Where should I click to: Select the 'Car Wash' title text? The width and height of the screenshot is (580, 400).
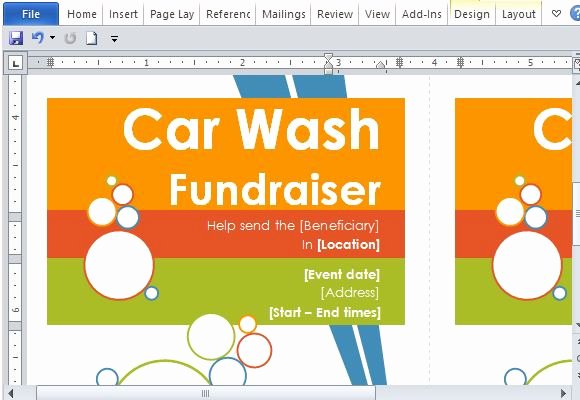tap(251, 130)
